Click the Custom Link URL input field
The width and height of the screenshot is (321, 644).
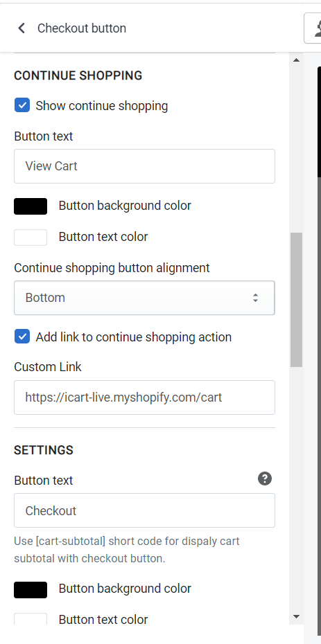pos(144,397)
